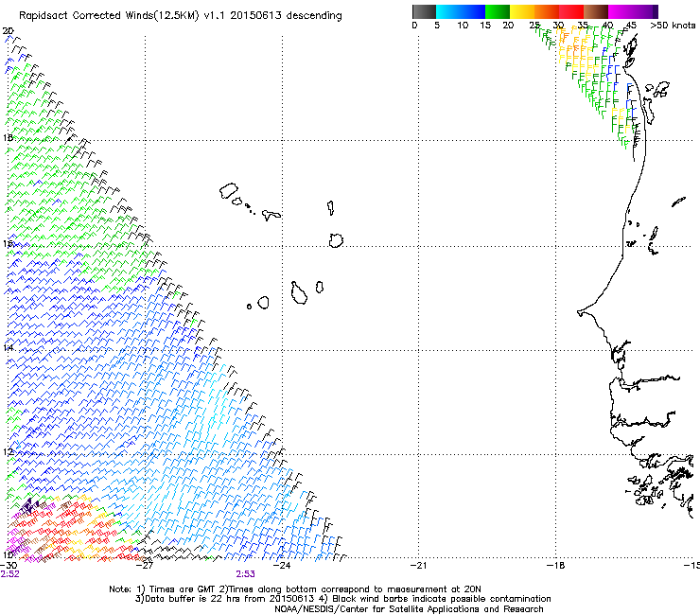
Task: Click the '14' latitude axis label
Action: (x=8, y=347)
